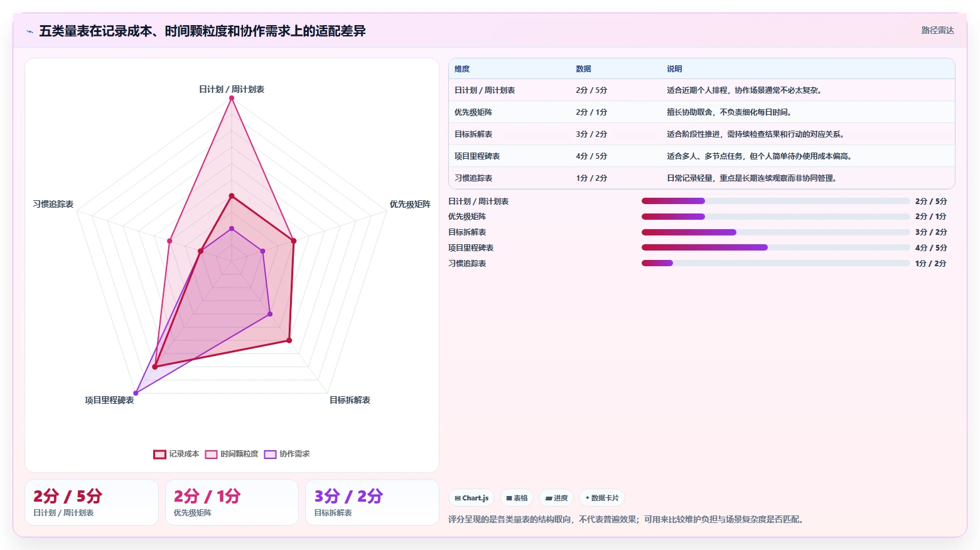Screen dimensions: 980x550
Task: Click the 优先级矩阵 radar axis label
Action: 410,204
